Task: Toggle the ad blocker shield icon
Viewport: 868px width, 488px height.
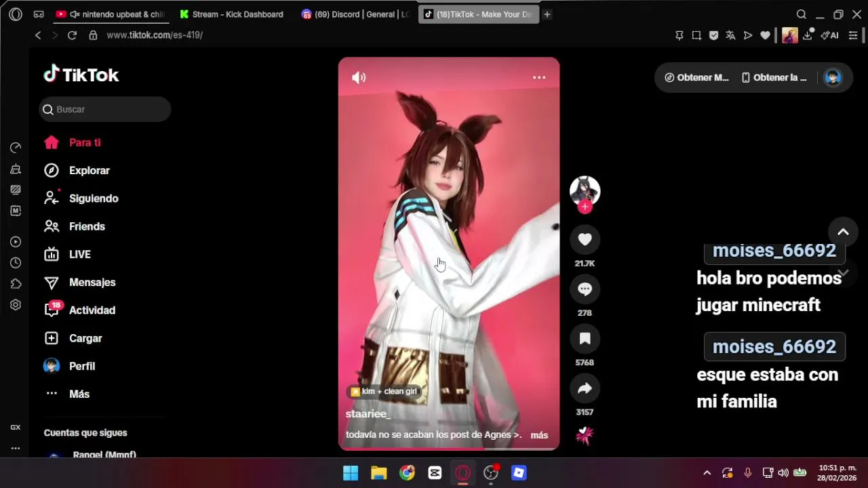Action: [x=713, y=35]
